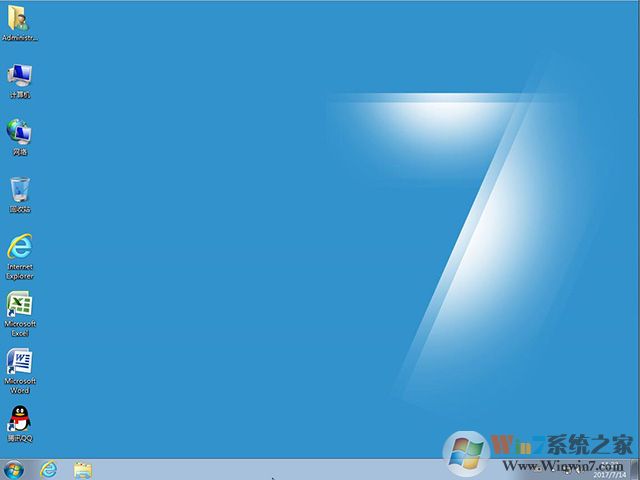Viewport: 640px width, 480px height.
Task: Select the 计算机 (Computer) desktop icon
Action: pyautogui.click(x=20, y=75)
